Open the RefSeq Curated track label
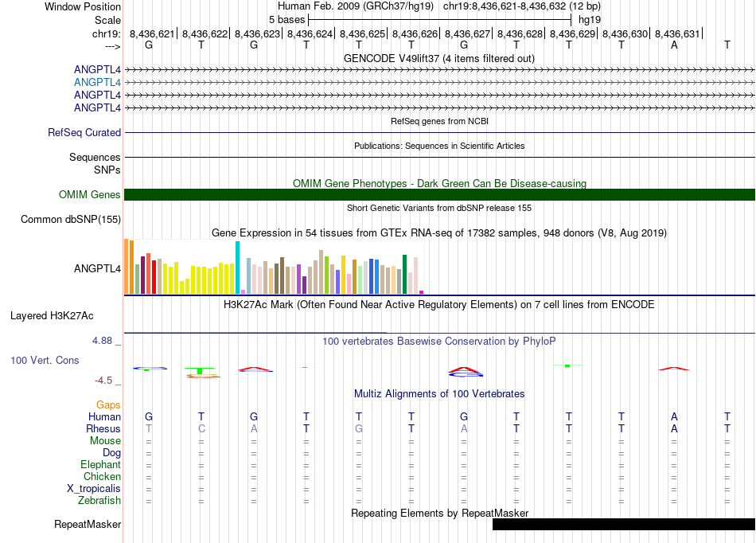756x543 pixels. (x=84, y=133)
